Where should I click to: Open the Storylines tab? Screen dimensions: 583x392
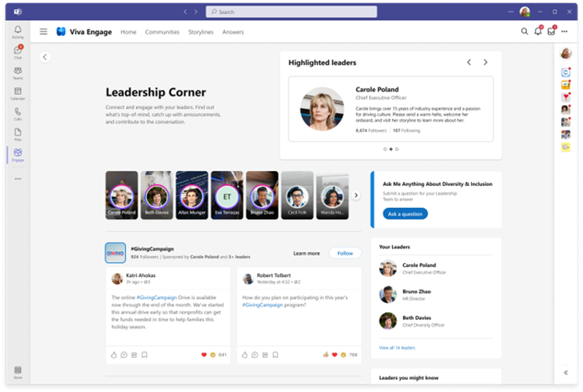coord(201,32)
